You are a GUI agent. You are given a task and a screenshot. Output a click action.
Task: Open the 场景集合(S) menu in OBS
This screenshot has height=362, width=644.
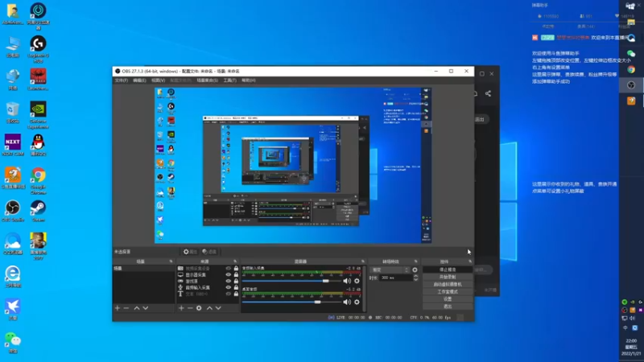tap(207, 80)
